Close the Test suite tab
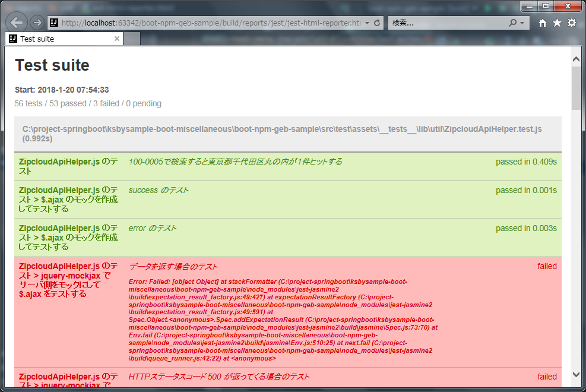 [117, 39]
